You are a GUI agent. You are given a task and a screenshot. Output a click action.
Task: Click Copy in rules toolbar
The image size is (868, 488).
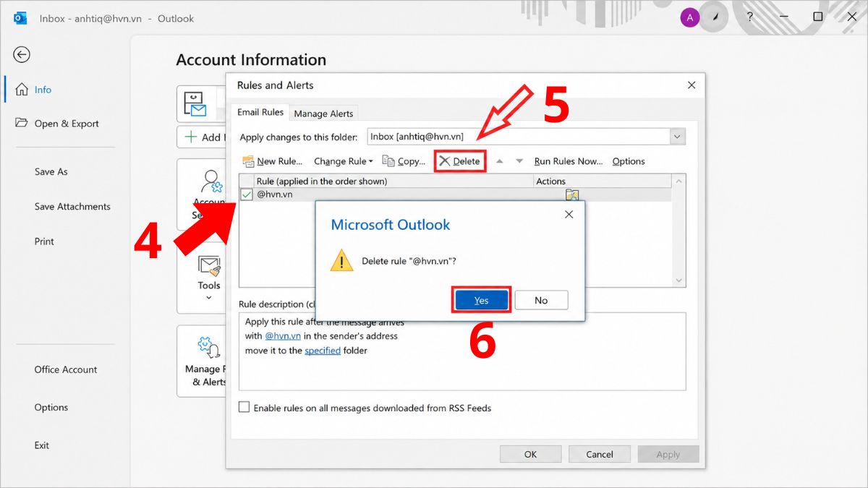coord(404,161)
